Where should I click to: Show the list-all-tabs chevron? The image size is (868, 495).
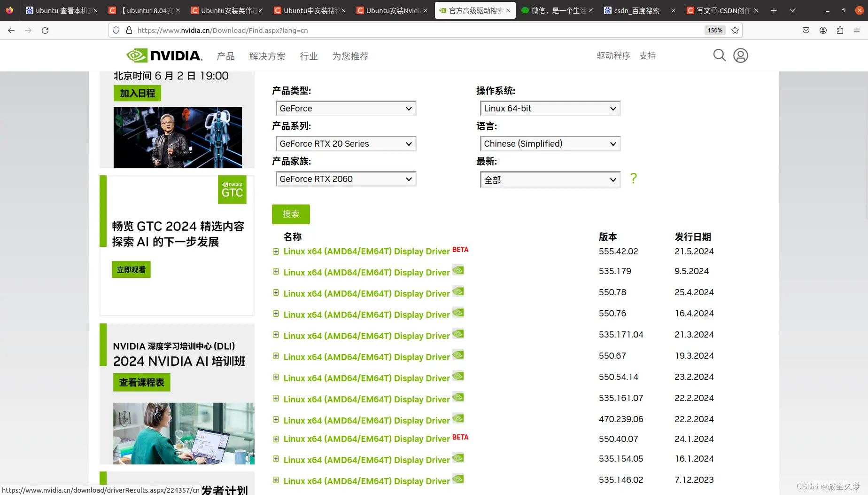point(793,10)
